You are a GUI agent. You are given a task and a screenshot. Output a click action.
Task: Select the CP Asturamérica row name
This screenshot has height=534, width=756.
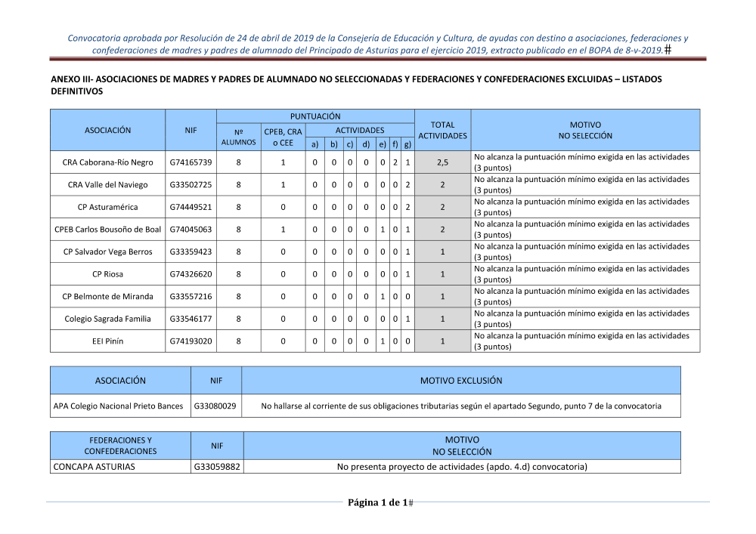(x=108, y=207)
